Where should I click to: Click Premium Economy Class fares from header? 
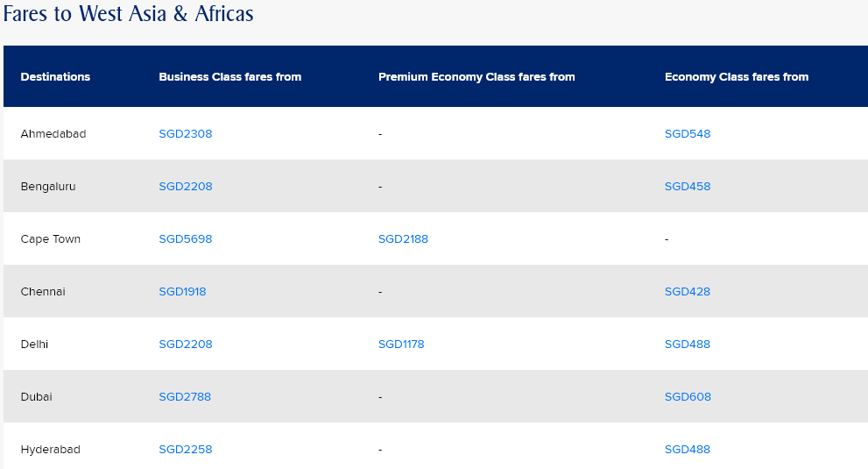click(x=476, y=77)
